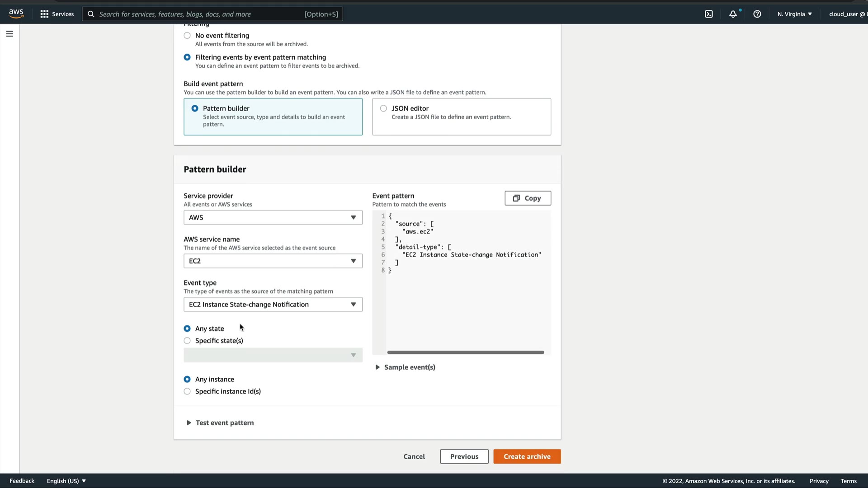Select No event filtering option
Image resolution: width=868 pixels, height=488 pixels.
(187, 36)
